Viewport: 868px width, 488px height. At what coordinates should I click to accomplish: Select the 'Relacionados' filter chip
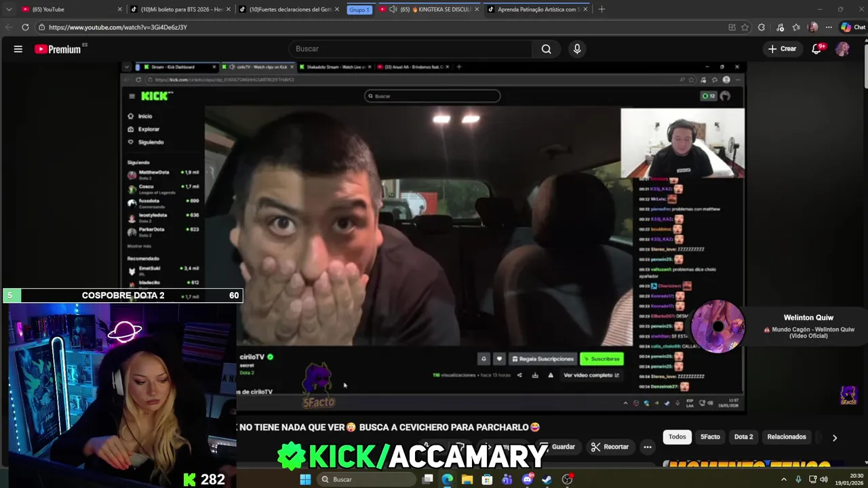point(787,437)
